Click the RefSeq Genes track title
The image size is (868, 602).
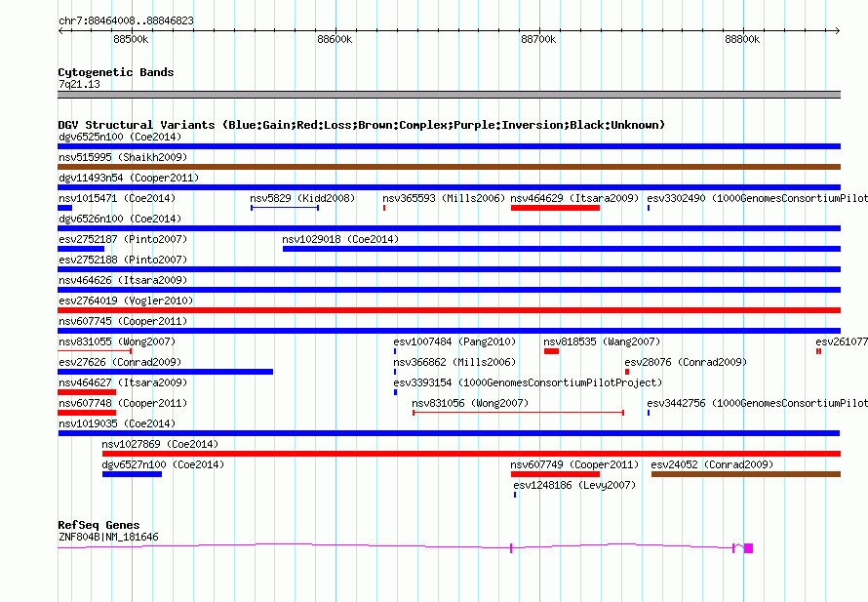[x=99, y=525]
